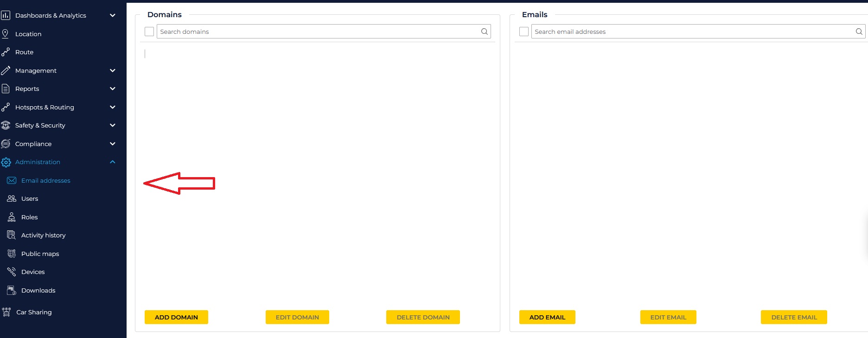The height and width of the screenshot is (338, 868).
Task: Click the Downloads icon
Action: (12, 290)
